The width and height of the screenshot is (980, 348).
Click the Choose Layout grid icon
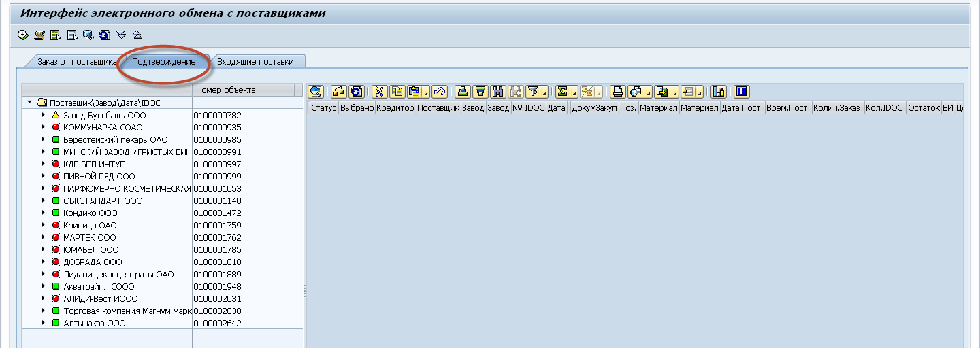(x=688, y=91)
